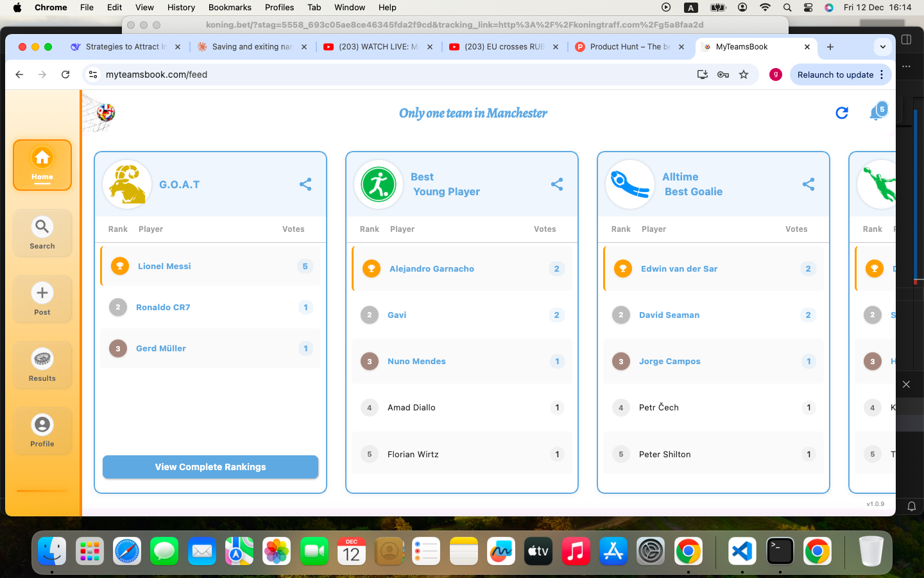Click Relaunch to update in Chrome
The image size is (924, 578).
(x=836, y=74)
